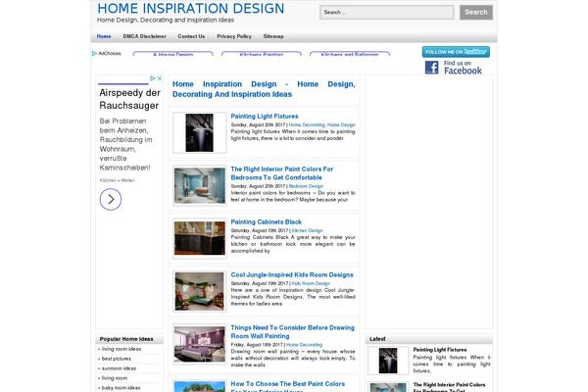Click the AdChoices label text
Screen dimensions: 588x392
pyautogui.click(x=110, y=53)
